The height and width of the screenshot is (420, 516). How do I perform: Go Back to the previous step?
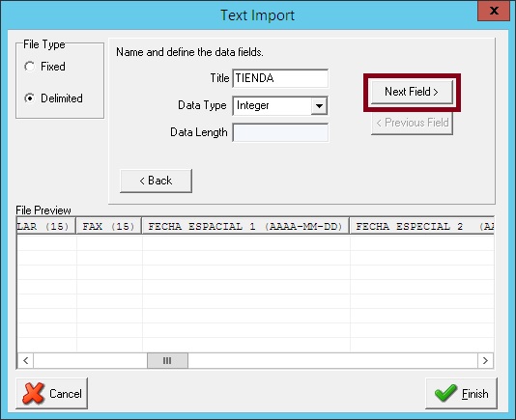coord(156,181)
